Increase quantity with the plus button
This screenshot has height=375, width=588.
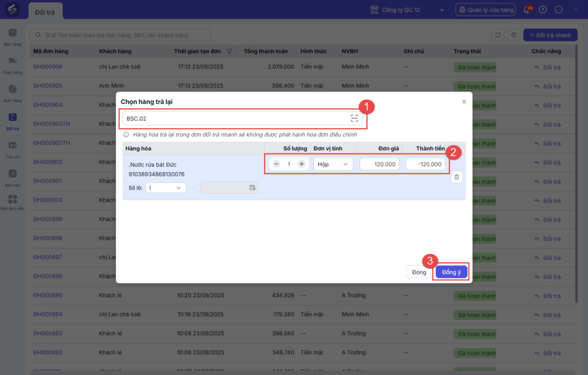pos(301,164)
